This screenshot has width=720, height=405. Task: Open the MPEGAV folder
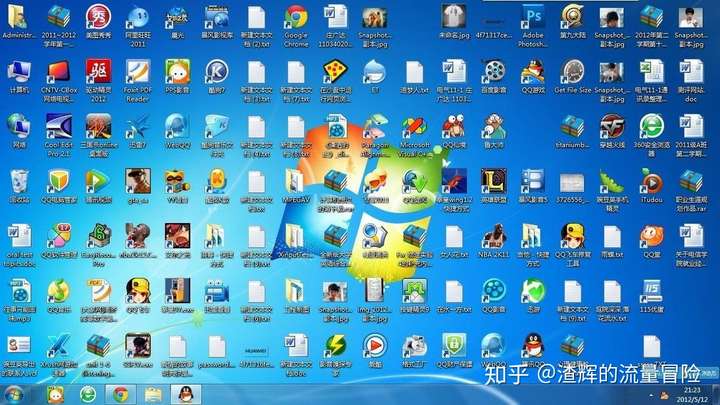click(x=296, y=182)
